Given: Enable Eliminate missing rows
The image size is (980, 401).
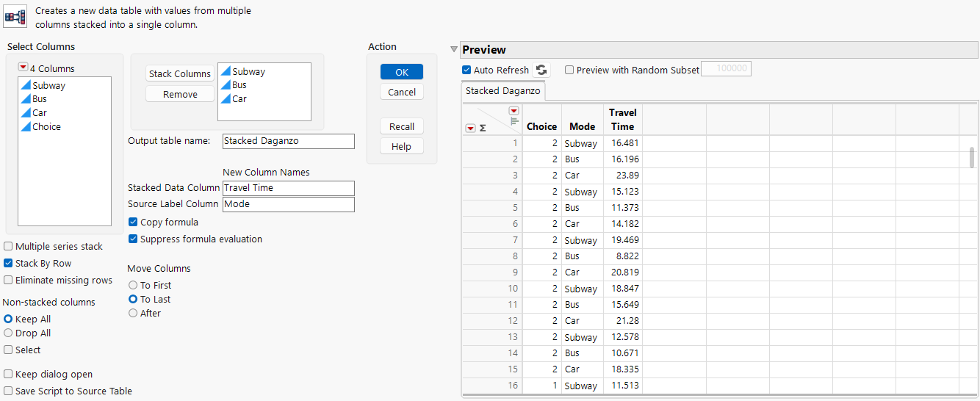Looking at the screenshot, I should tap(8, 280).
